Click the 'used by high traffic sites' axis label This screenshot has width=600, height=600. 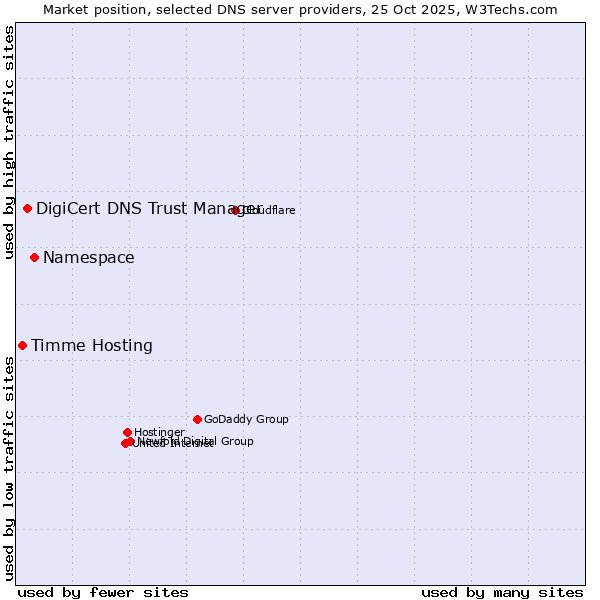click(9, 143)
